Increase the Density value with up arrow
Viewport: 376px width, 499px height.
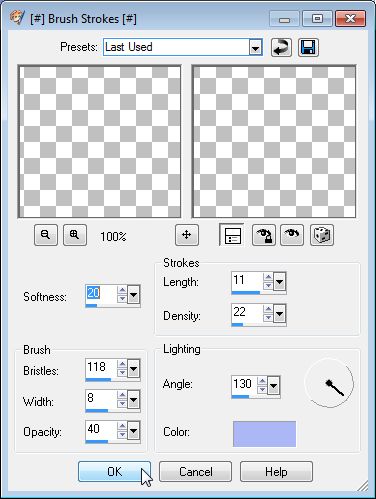(x=268, y=309)
